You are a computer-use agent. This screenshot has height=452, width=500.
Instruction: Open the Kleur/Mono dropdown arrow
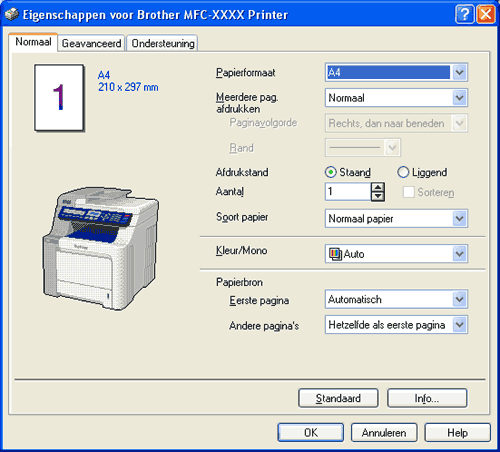click(x=460, y=254)
